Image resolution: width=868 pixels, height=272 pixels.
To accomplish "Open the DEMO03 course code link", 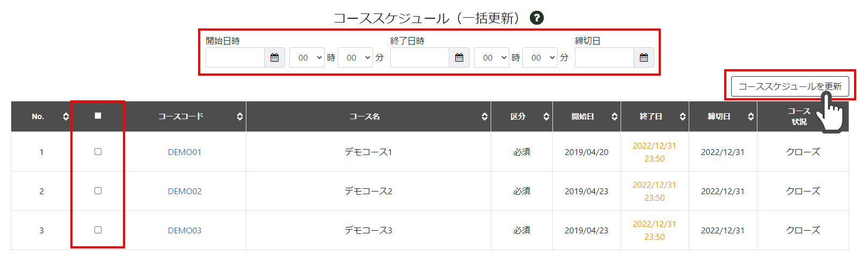I will pyautogui.click(x=185, y=230).
